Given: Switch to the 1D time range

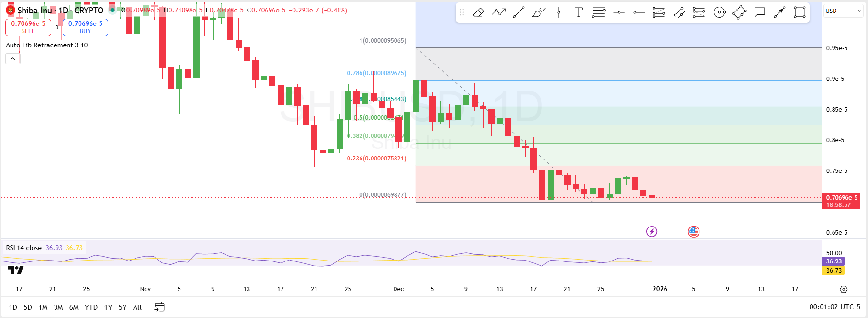Looking at the screenshot, I should 13,307.
